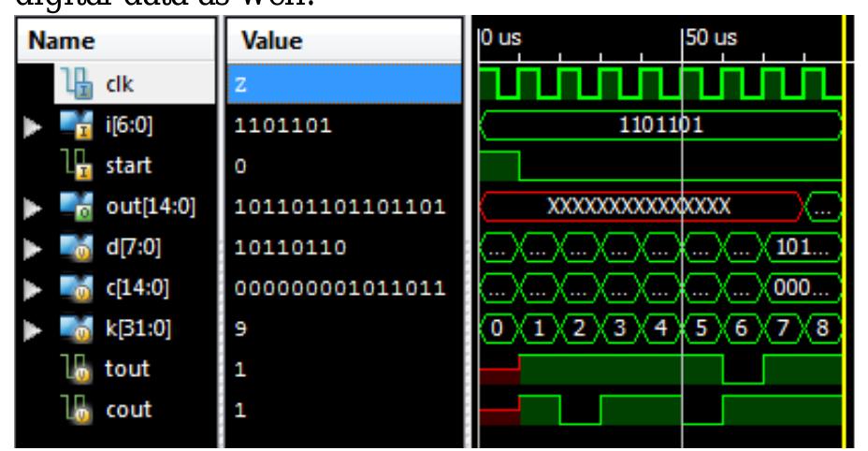Click value 1 of cout
868x451 pixels.
click(x=240, y=411)
